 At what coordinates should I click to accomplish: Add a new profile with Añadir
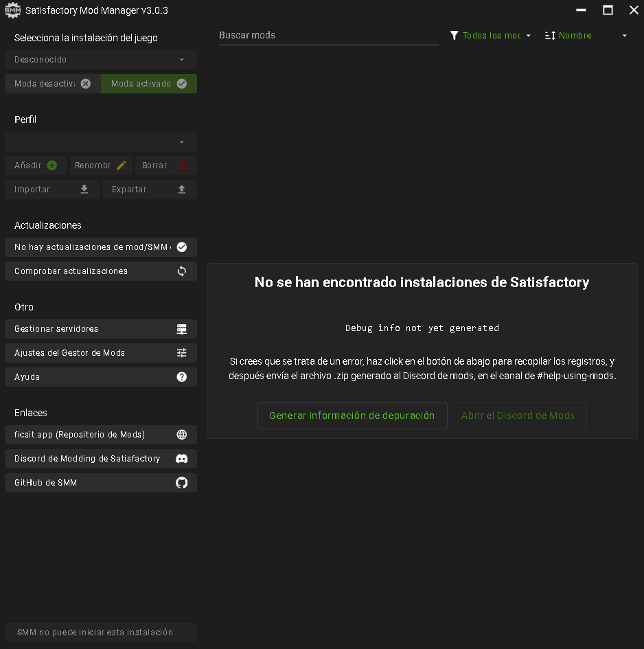(x=36, y=166)
